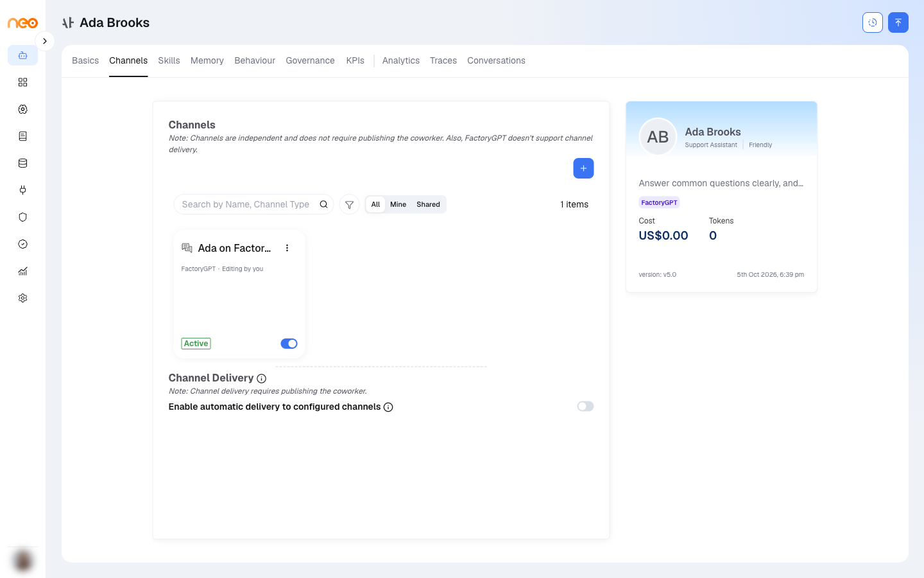Open the Governance tab
Viewport: 924px width, 578px height.
tap(310, 60)
